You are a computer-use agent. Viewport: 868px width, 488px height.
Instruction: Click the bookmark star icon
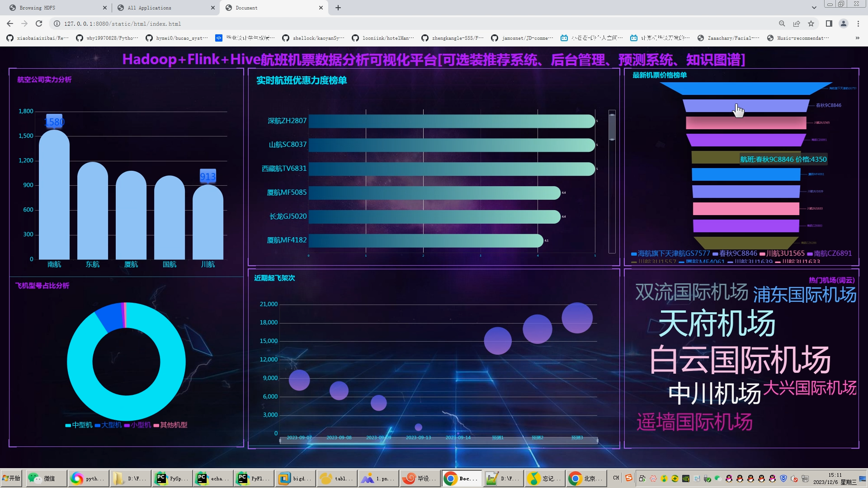(x=811, y=23)
